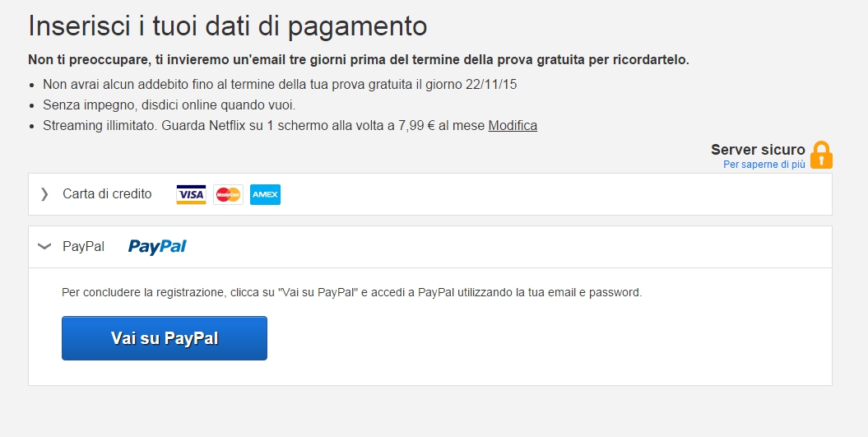
Task: Click the orange padlock icon
Action: click(821, 155)
